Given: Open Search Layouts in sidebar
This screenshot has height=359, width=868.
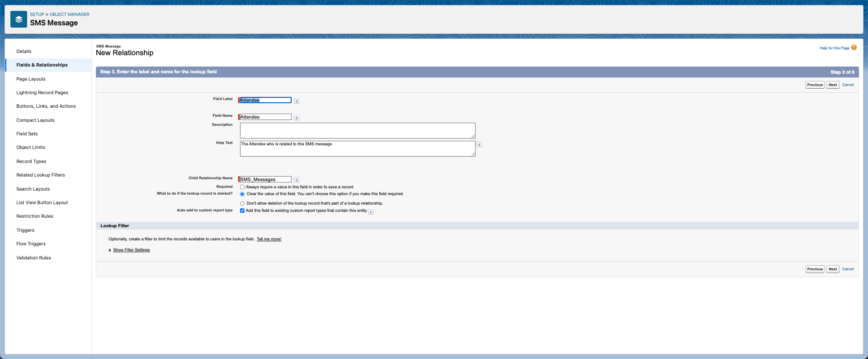Looking at the screenshot, I should 33,189.
